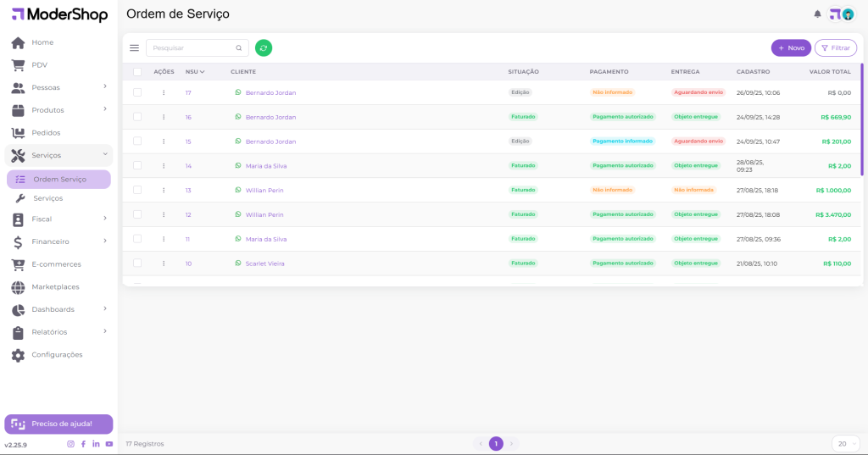Open the notifications bell

click(x=817, y=14)
